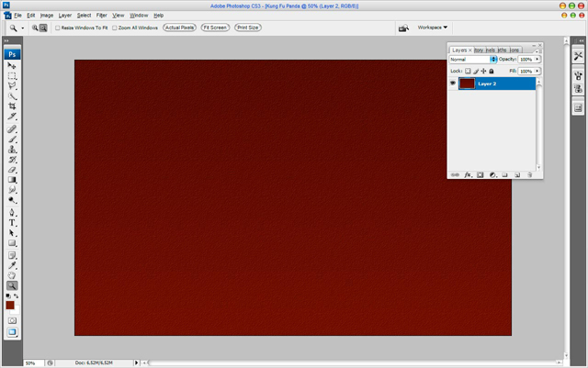Image resolution: width=588 pixels, height=368 pixels.
Task: Select the Quick Selection tool
Action: [x=12, y=96]
